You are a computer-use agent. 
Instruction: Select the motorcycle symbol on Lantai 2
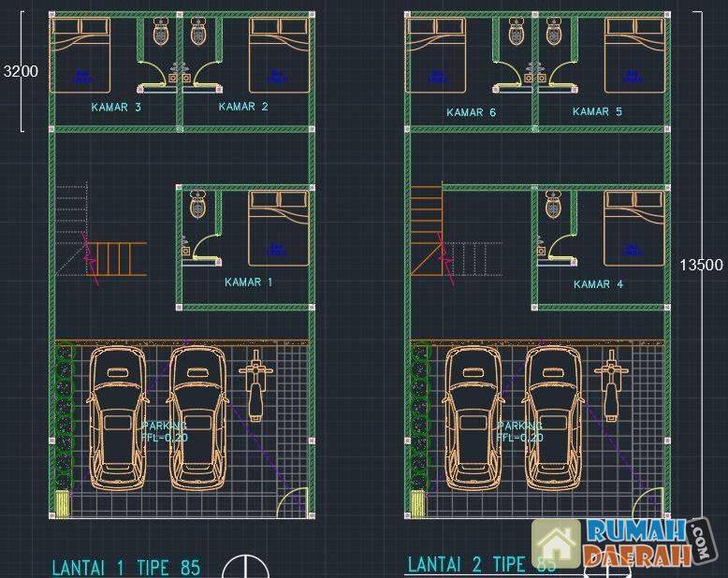point(610,383)
